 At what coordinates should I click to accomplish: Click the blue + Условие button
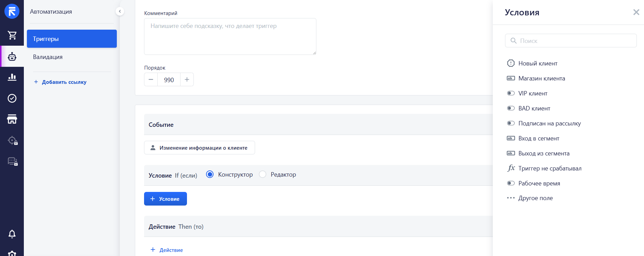[166, 199]
